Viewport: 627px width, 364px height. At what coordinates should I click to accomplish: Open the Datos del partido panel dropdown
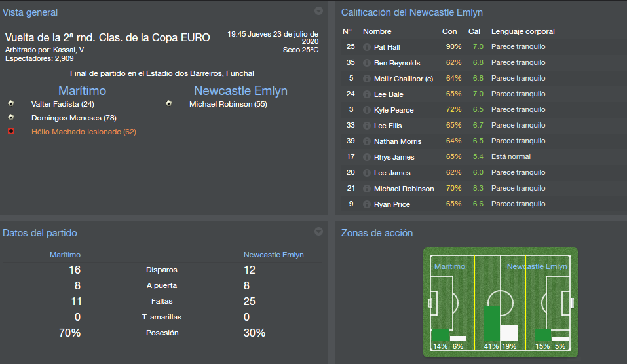318,232
